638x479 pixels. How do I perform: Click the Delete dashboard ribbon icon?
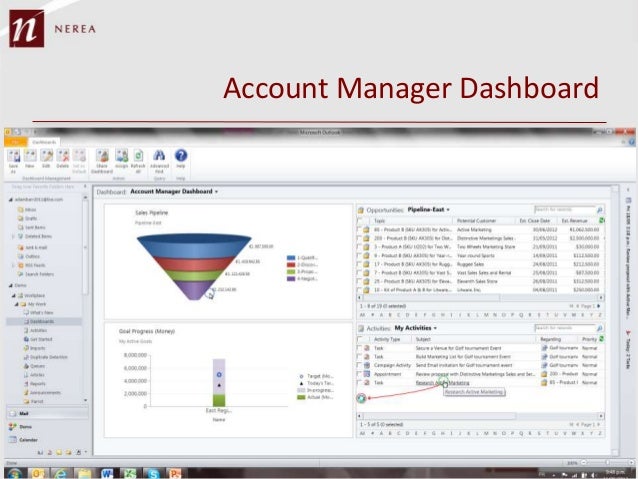[x=62, y=156]
